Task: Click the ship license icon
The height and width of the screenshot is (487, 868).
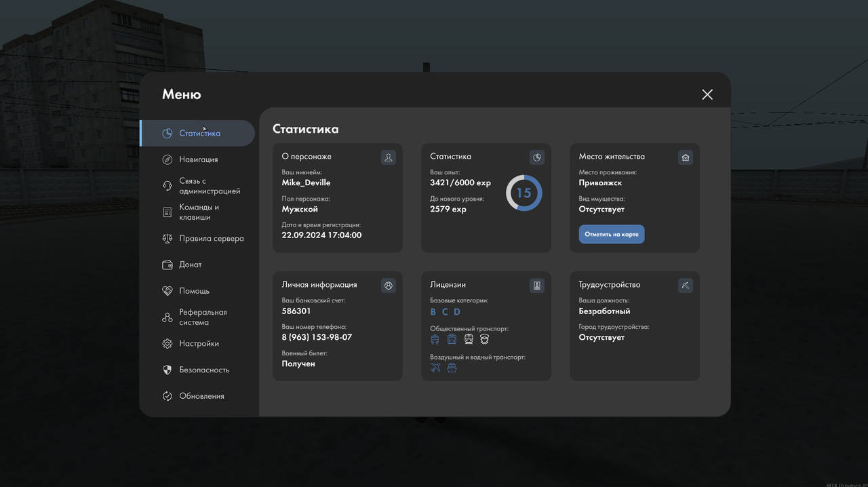Action: pos(452,368)
